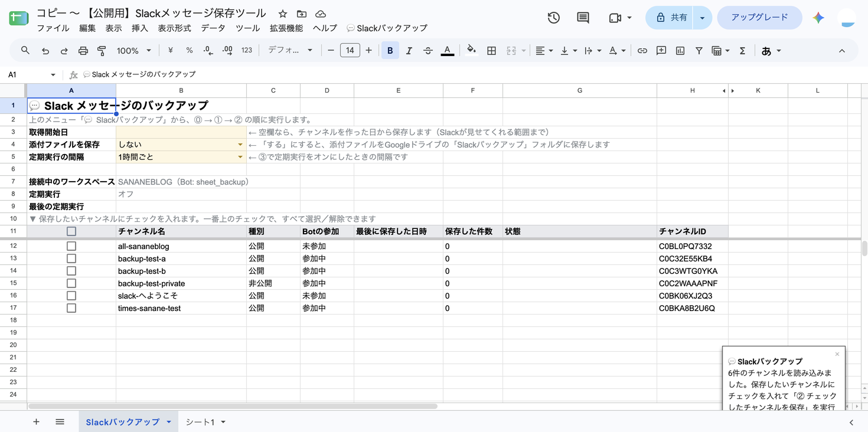Open the 拡張機能 menu
868x432 pixels.
[286, 28]
